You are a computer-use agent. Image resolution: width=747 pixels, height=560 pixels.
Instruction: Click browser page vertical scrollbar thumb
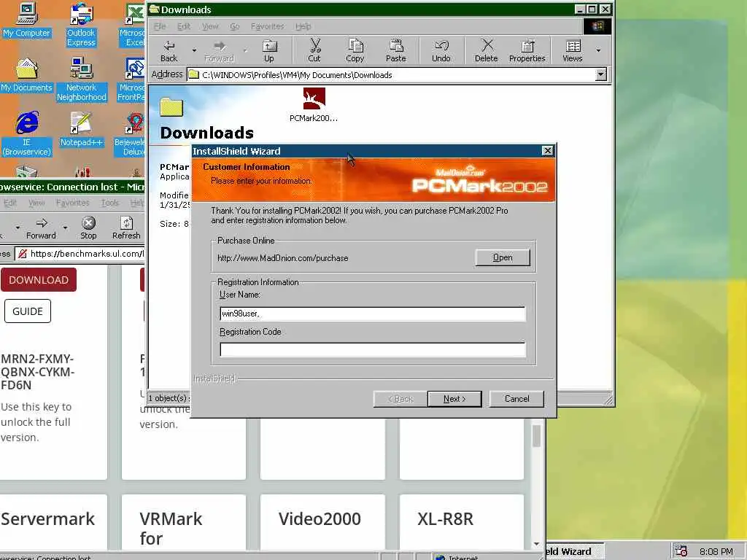click(536, 436)
